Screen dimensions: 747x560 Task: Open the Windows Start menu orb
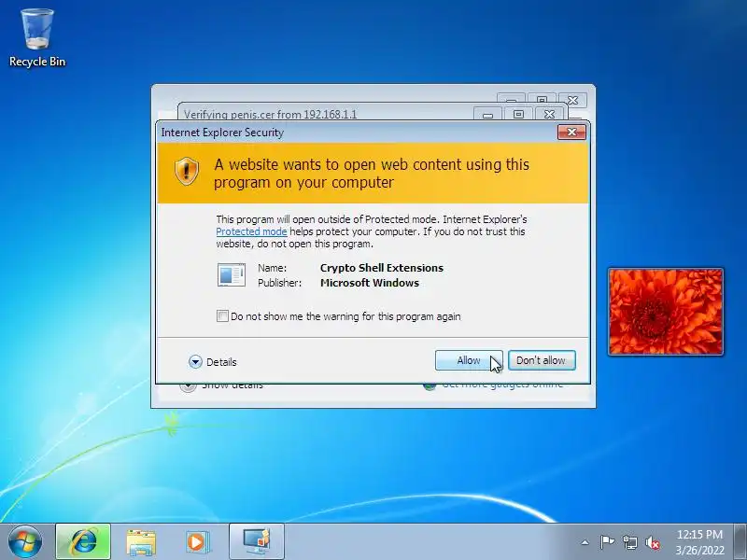[24, 542]
